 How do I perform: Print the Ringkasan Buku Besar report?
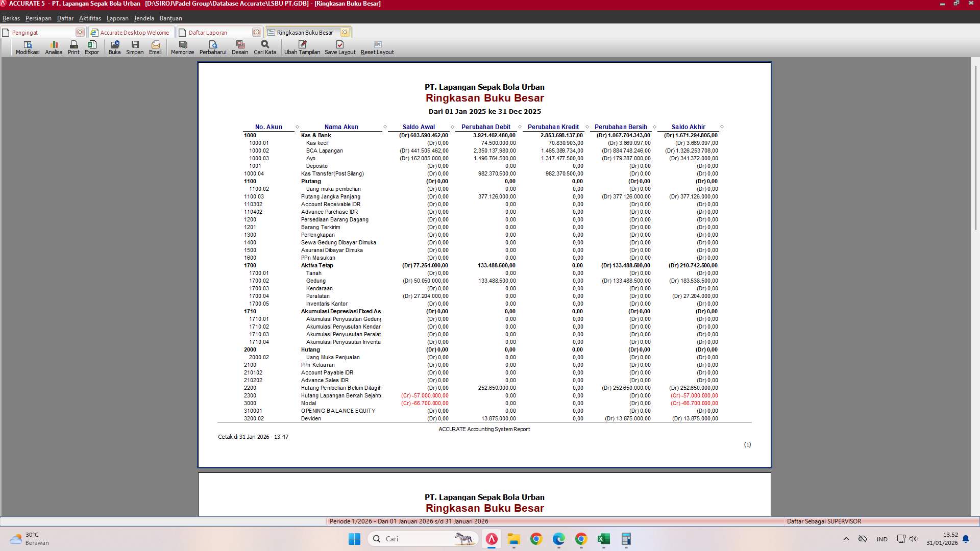(73, 47)
